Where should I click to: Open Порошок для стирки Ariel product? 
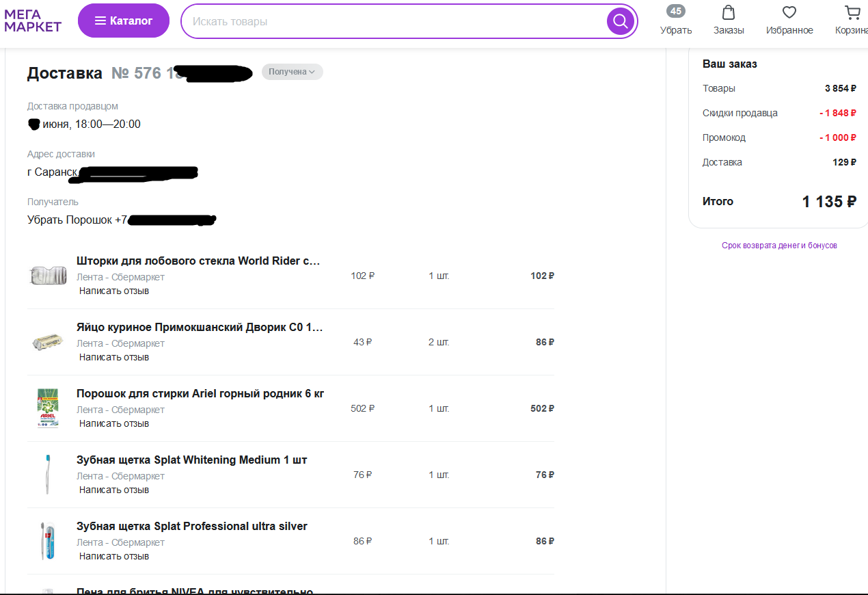click(200, 393)
